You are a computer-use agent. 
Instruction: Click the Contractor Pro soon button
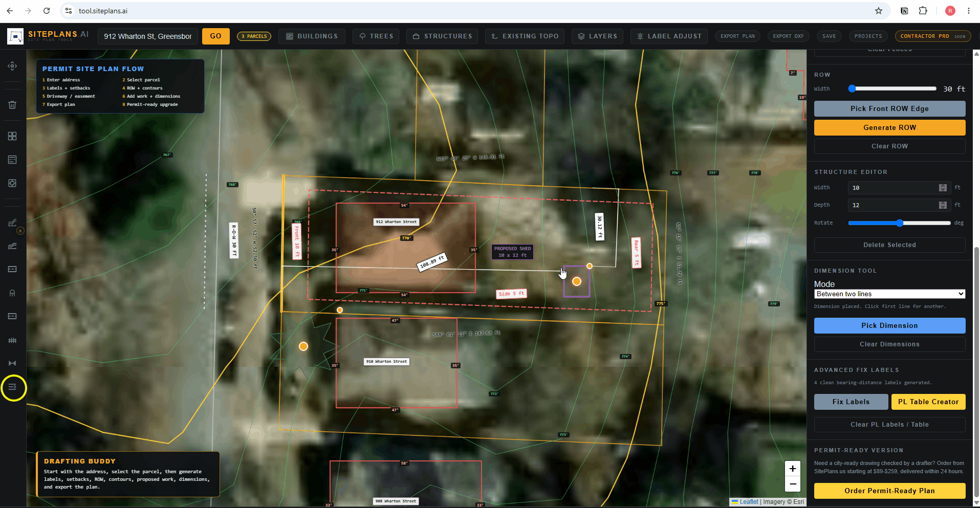click(x=933, y=36)
